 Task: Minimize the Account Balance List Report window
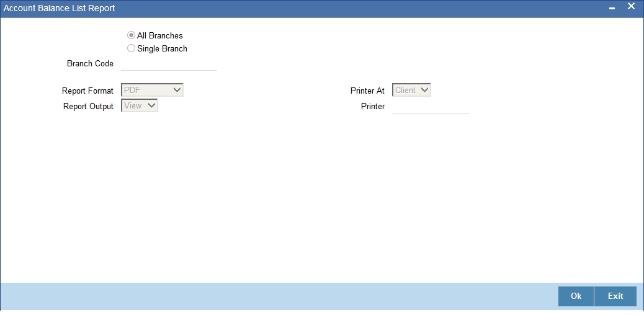point(612,9)
